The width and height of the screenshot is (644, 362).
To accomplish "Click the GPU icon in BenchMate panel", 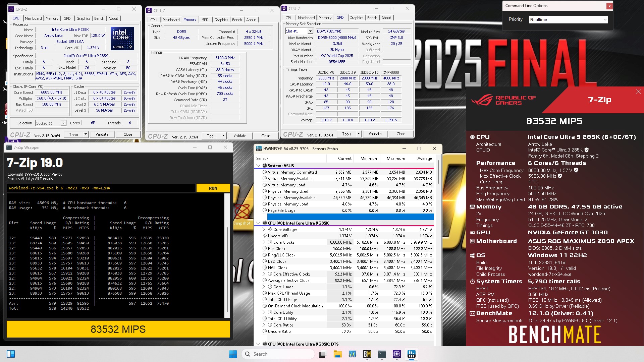I will (x=472, y=233).
